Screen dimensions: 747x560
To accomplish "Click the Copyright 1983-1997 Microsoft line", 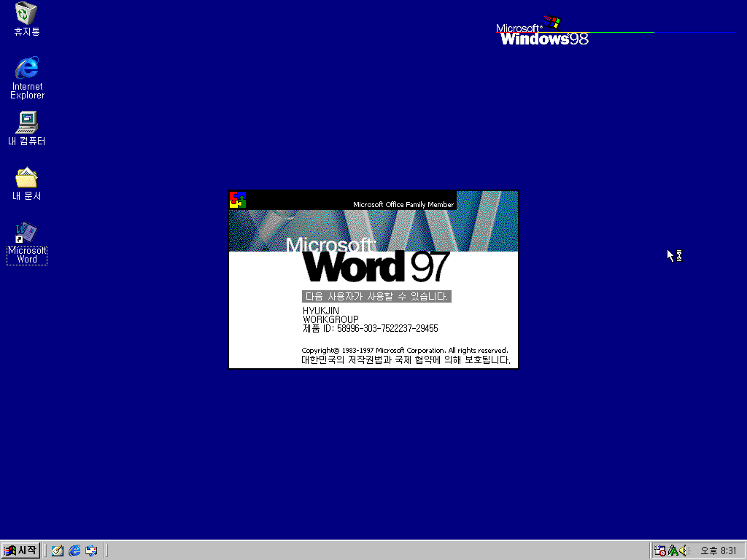I will tap(405, 350).
